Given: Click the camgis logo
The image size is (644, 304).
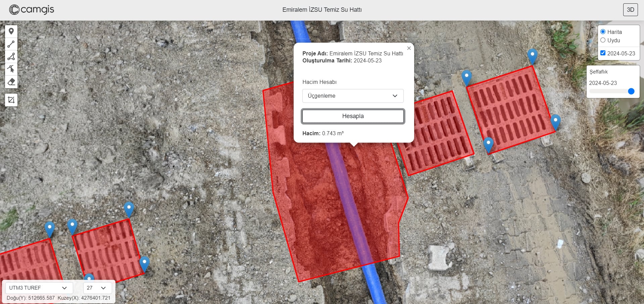Looking at the screenshot, I should (32, 10).
